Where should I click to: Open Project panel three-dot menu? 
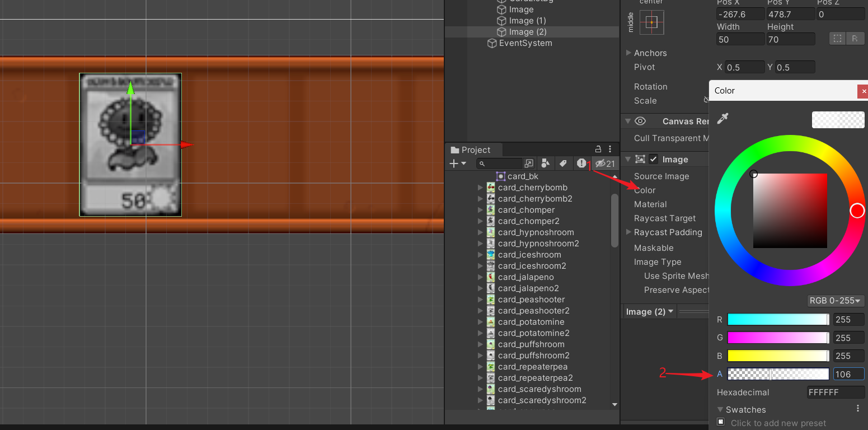pyautogui.click(x=610, y=149)
